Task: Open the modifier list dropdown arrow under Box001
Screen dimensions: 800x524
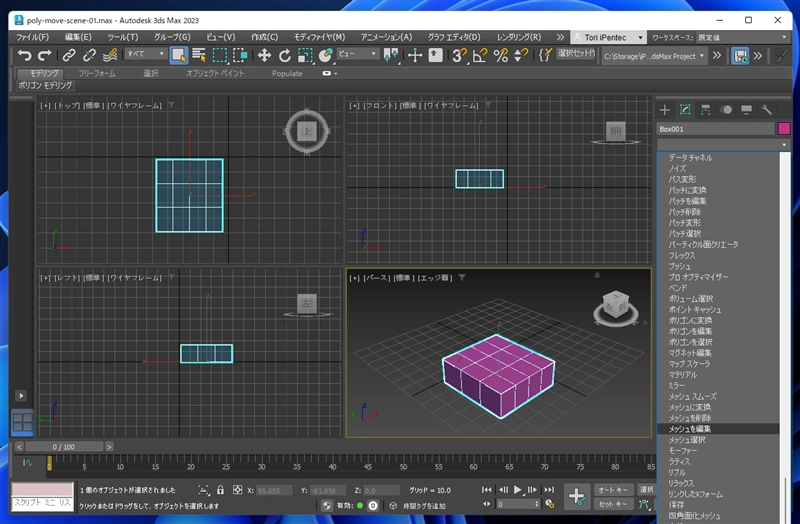Action: pos(784,145)
